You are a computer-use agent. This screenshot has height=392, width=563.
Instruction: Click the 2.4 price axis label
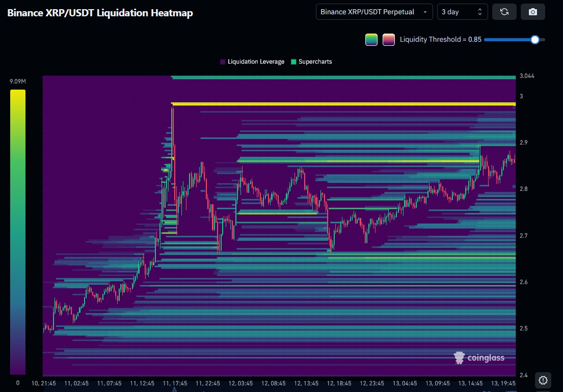523,375
